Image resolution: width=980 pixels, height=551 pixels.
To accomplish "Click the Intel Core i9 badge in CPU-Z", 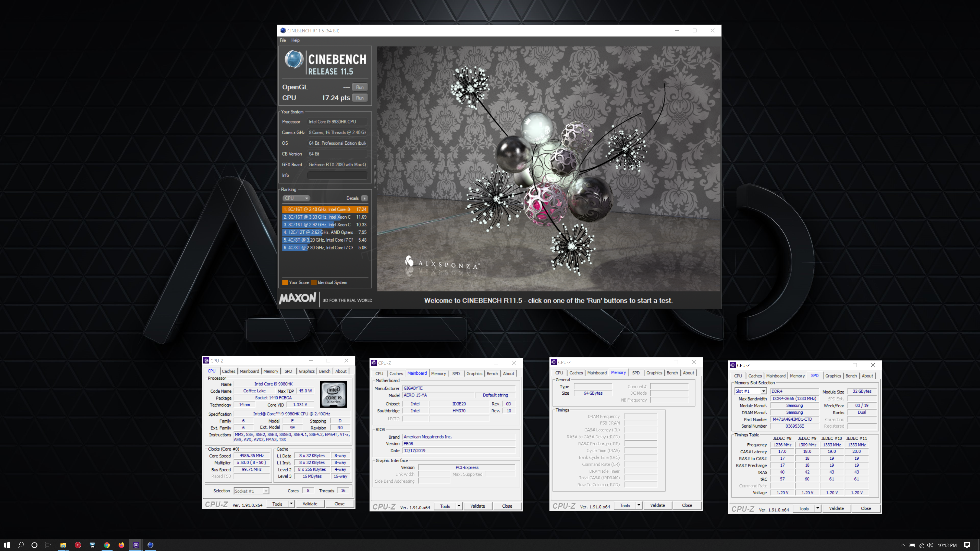I will [x=333, y=394].
